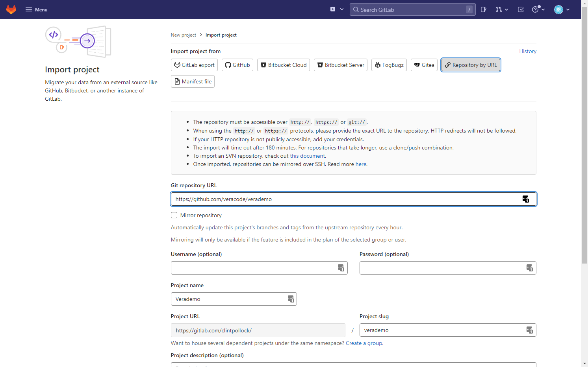Open the Merge requests icon
This screenshot has width=588, height=367.
tap(499, 9)
